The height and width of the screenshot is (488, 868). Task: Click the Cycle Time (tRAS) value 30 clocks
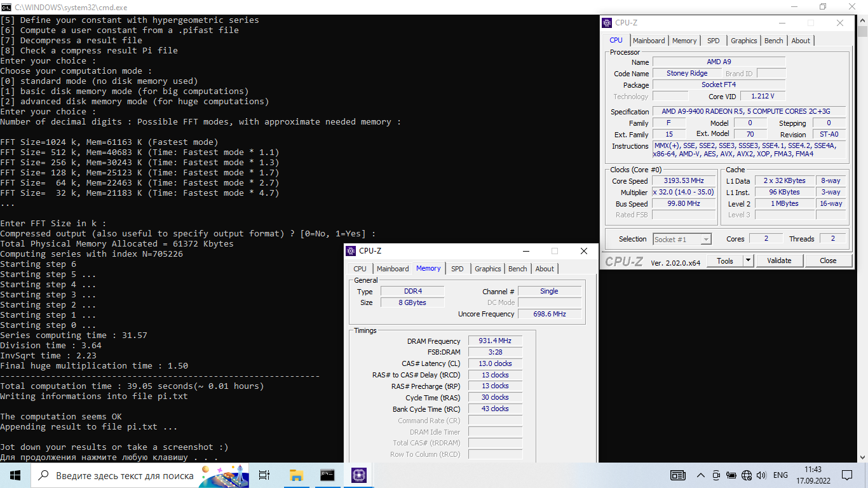pos(495,397)
